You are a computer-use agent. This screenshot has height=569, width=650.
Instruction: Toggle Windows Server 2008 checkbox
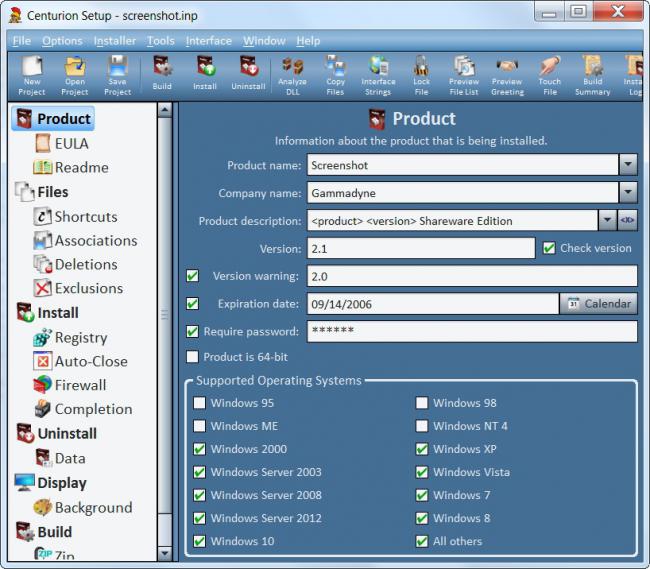coord(199,495)
